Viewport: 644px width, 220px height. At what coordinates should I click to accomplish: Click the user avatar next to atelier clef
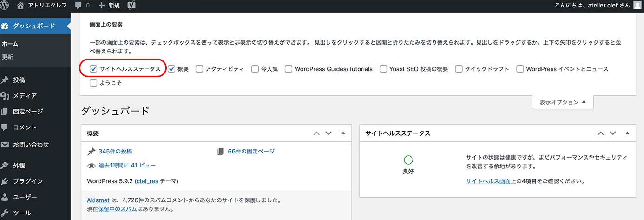[637, 6]
